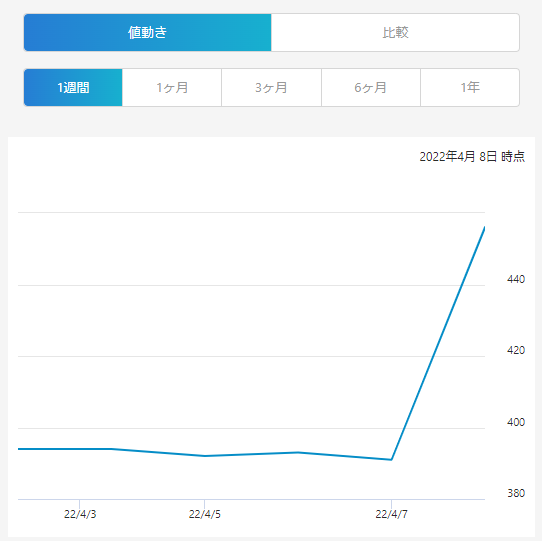Click the chart line's lowest point at 22/4/7
Viewport: 542px width, 541px height.
391,459
